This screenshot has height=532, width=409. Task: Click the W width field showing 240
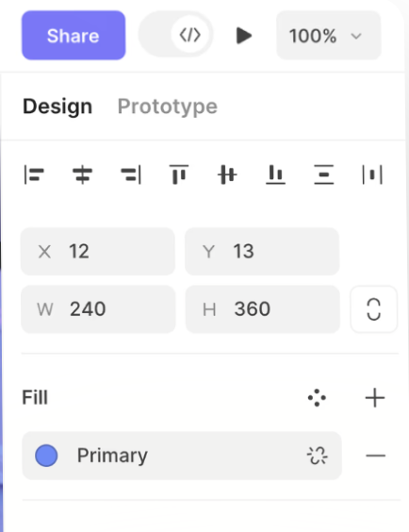[x=98, y=309]
